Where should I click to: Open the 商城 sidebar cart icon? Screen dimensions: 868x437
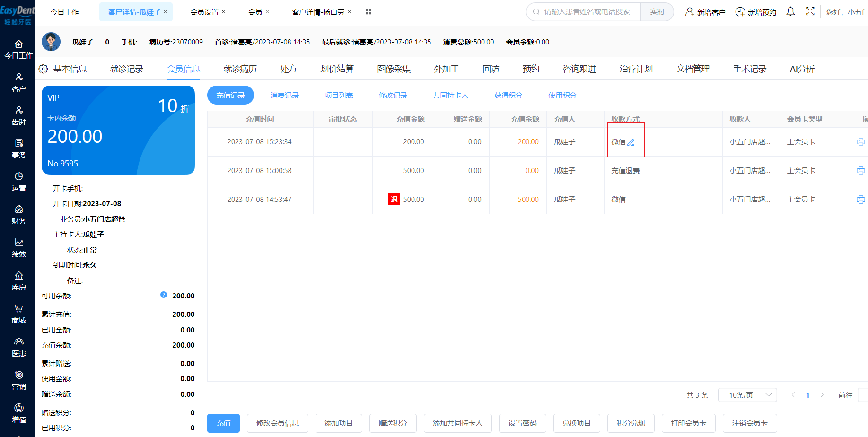(x=18, y=308)
